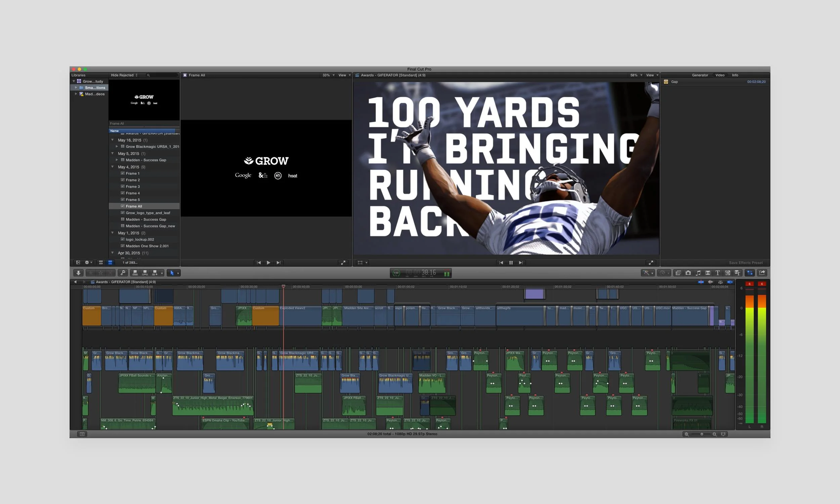Viewport: 840px width, 504px height.
Task: Pause playback in main Viewer
Action: pyautogui.click(x=511, y=262)
